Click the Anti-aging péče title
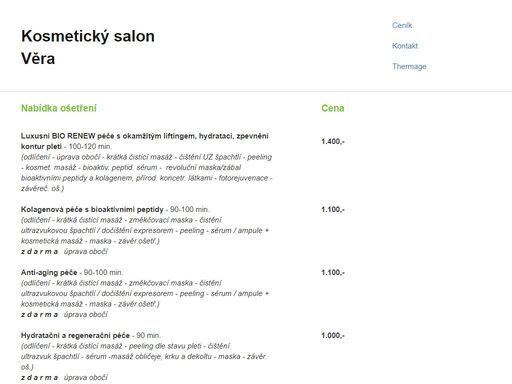Viewport: 512px width, 384px height. (x=49, y=272)
